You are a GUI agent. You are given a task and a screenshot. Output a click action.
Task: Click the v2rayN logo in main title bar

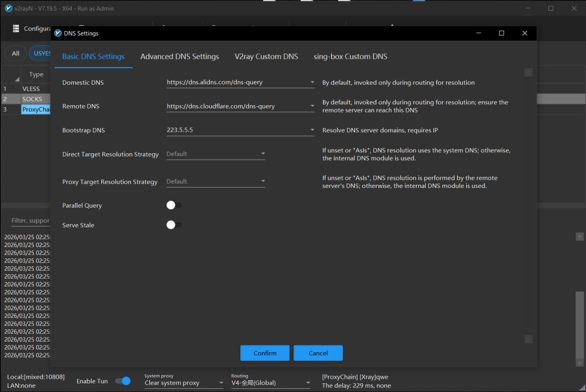click(8, 8)
